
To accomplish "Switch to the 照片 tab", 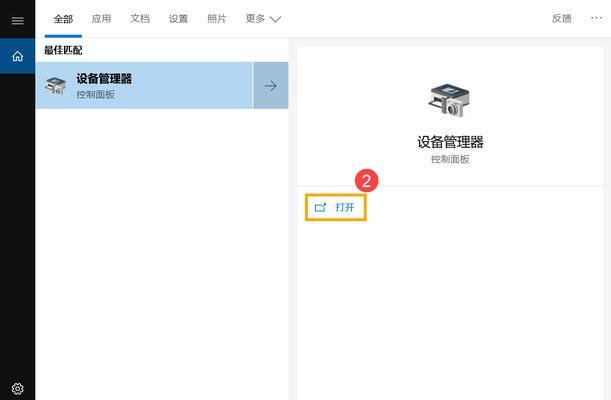I will tap(217, 19).
